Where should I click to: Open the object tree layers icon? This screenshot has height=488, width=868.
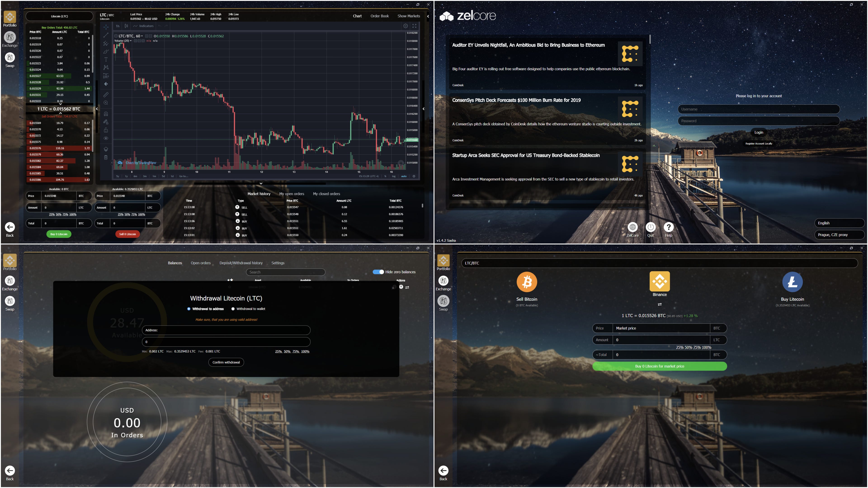tap(106, 149)
